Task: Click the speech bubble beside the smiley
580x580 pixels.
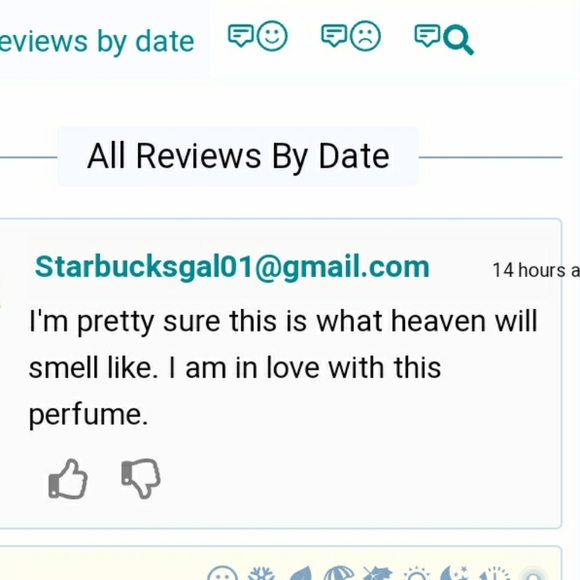Action: click(x=241, y=36)
